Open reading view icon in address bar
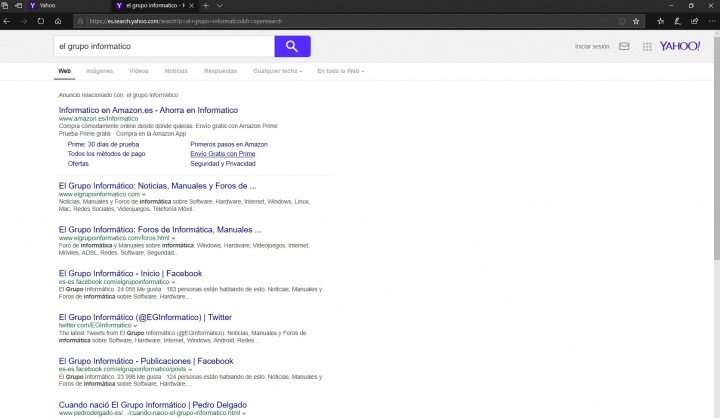The image size is (720, 418). coord(622,21)
